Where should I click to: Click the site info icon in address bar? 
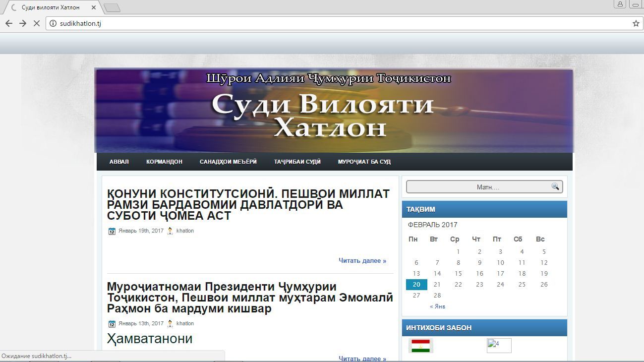tap(53, 23)
